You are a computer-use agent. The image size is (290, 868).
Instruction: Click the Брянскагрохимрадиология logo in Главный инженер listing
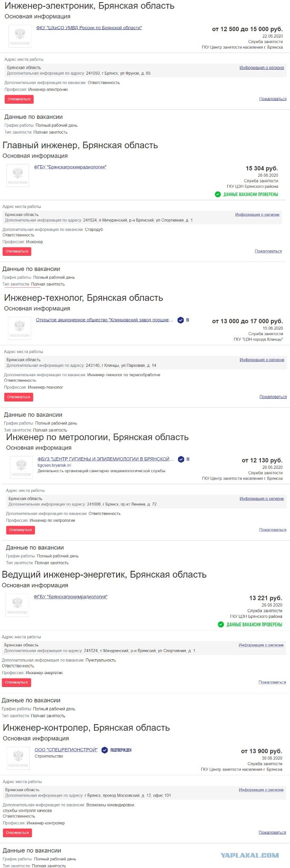coord(18,175)
